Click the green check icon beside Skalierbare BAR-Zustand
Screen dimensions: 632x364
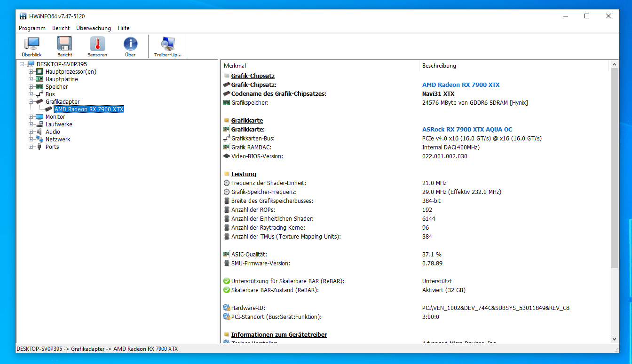(227, 290)
